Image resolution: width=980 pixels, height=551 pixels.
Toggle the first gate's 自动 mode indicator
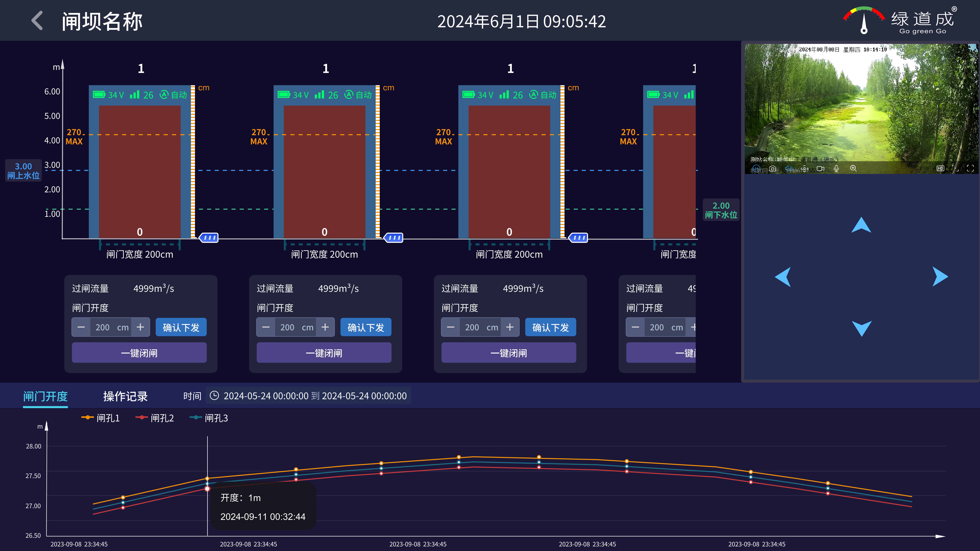pyautogui.click(x=173, y=95)
